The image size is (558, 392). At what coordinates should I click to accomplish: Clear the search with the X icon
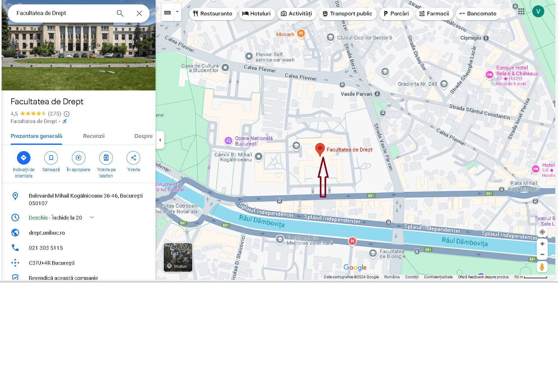pos(139,13)
